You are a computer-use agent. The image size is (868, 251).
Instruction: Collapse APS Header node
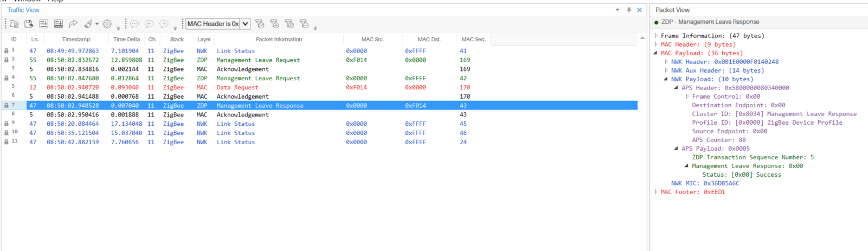click(x=677, y=88)
